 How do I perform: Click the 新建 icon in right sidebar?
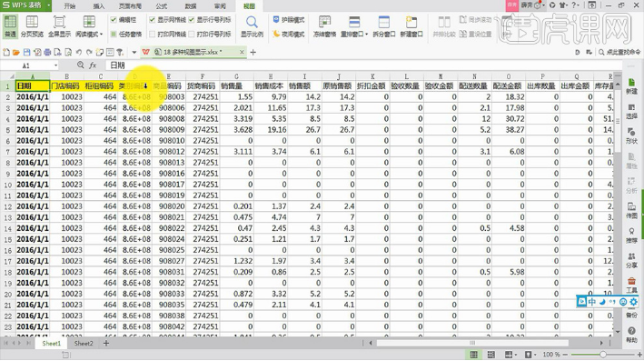(631, 86)
